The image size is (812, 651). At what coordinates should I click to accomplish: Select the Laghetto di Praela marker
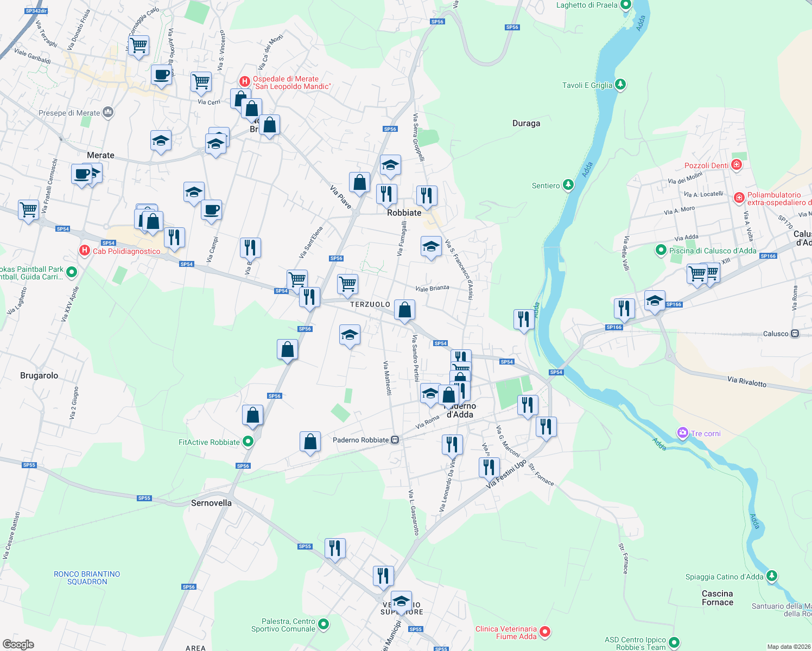(625, 4)
